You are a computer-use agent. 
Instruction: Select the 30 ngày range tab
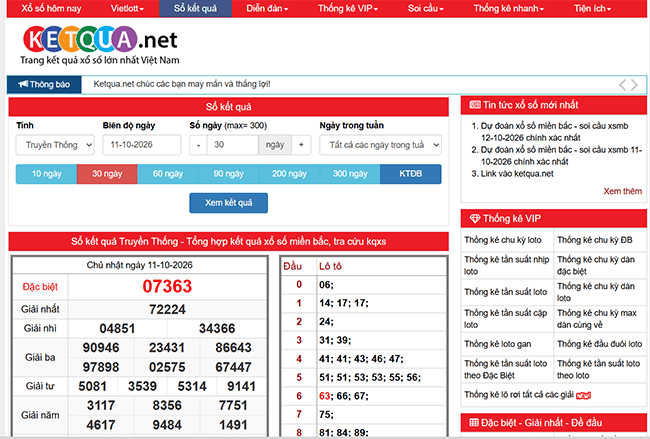pyautogui.click(x=107, y=174)
